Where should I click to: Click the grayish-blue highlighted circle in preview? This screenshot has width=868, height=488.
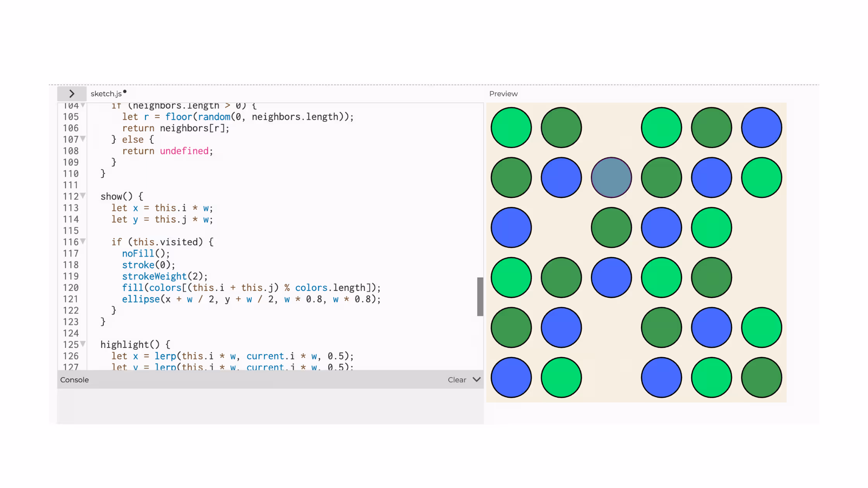[611, 177]
